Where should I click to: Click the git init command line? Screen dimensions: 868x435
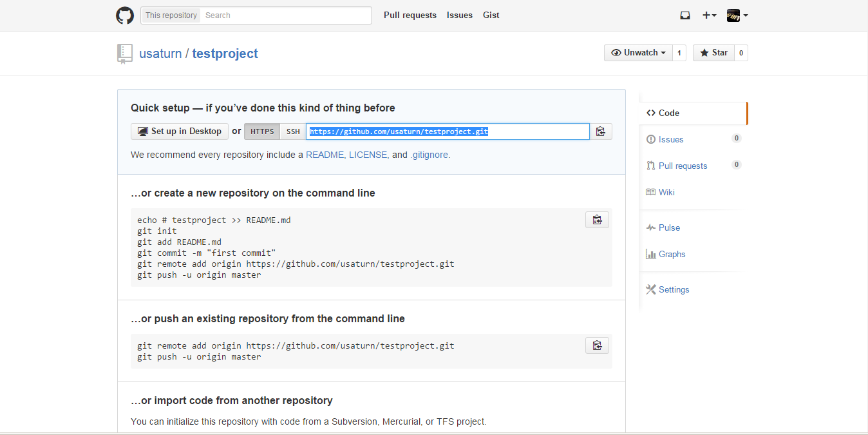coord(157,231)
